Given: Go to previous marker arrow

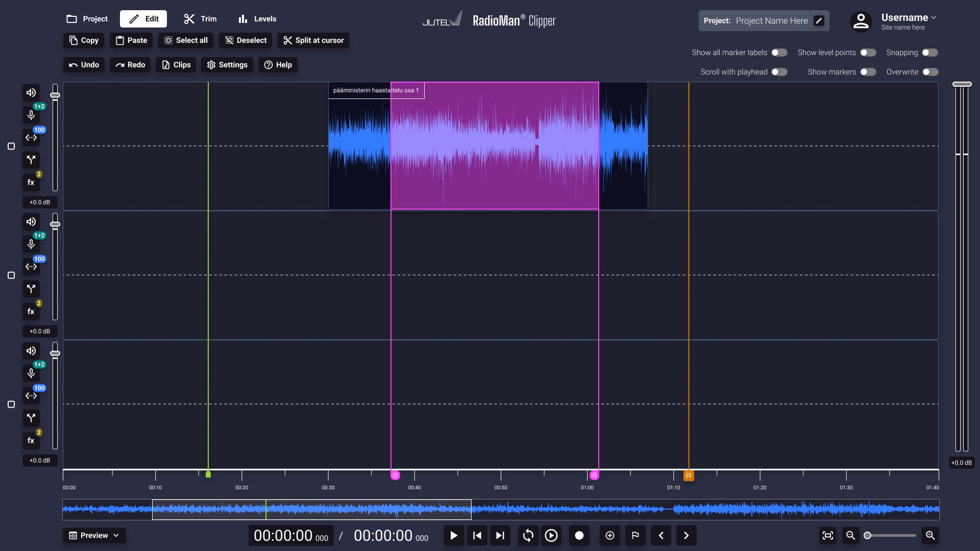Looking at the screenshot, I should pyautogui.click(x=661, y=535).
